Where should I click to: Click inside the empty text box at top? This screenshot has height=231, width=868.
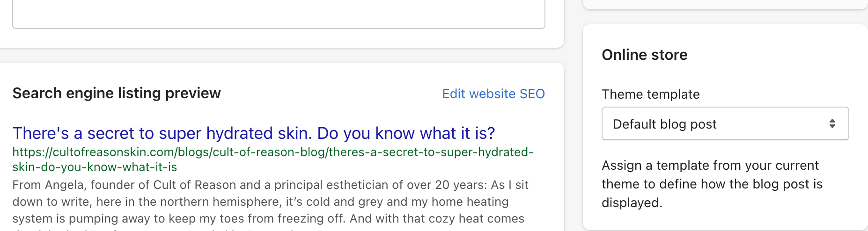click(x=279, y=13)
